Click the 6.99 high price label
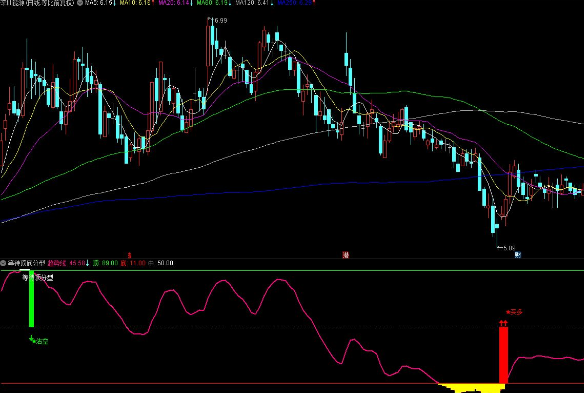584x393 pixels. point(219,20)
